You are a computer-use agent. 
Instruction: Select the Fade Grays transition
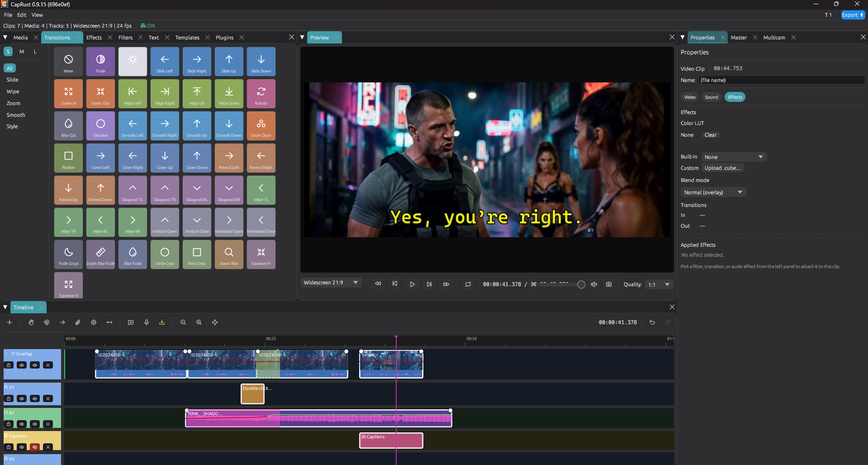[x=68, y=254]
